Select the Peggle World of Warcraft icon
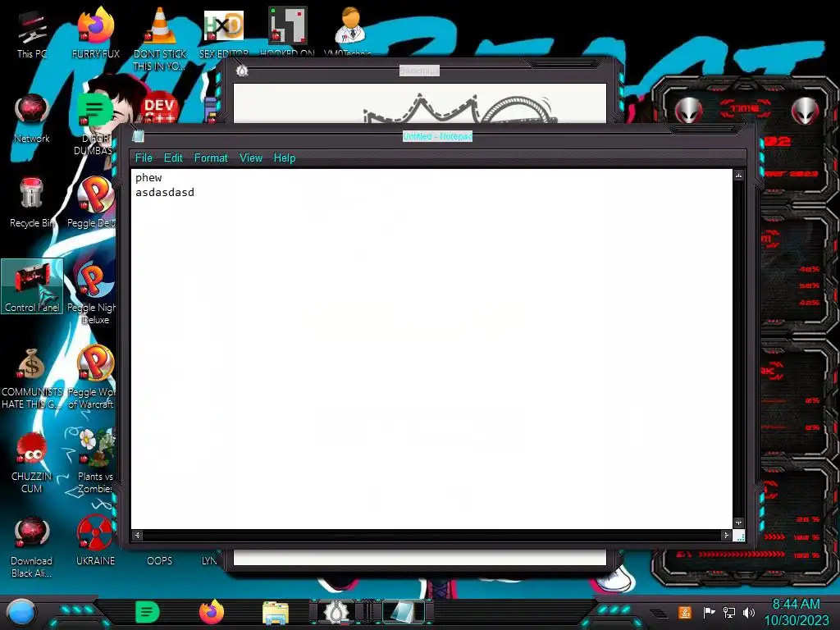 pyautogui.click(x=94, y=377)
